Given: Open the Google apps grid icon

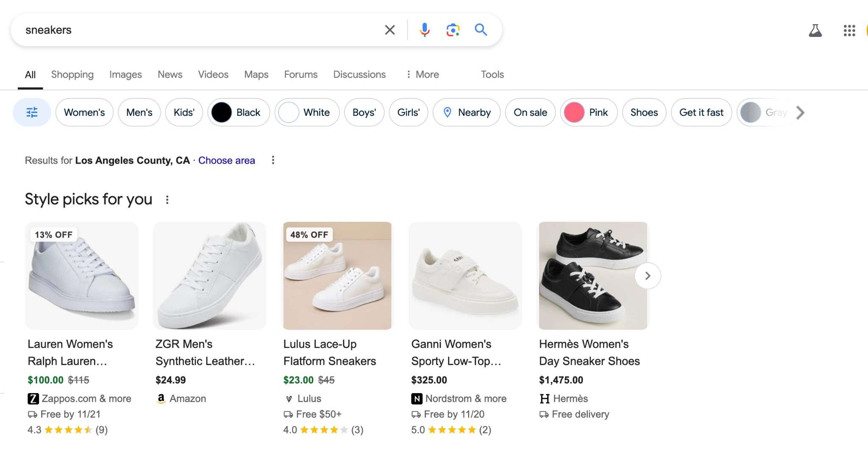Looking at the screenshot, I should [849, 30].
